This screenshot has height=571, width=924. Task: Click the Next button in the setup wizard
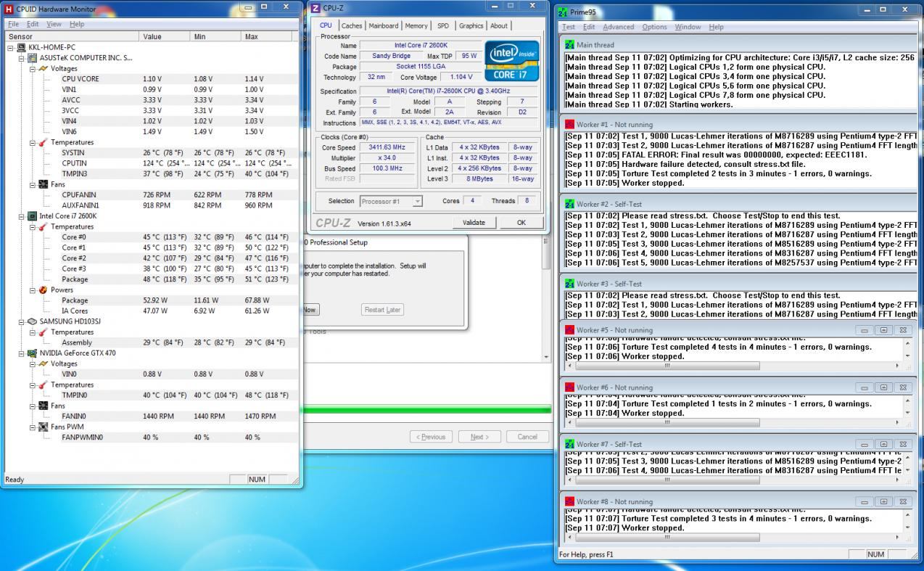click(479, 437)
